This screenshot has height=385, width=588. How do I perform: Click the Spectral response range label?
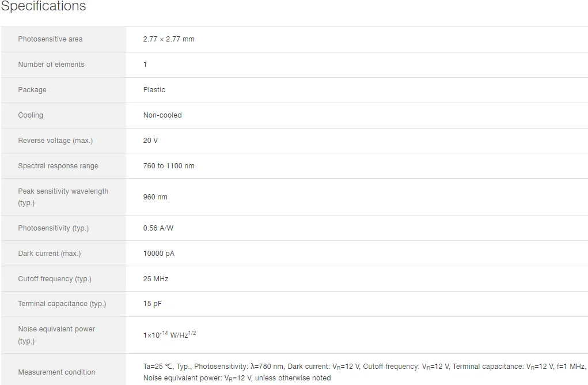pyautogui.click(x=58, y=166)
